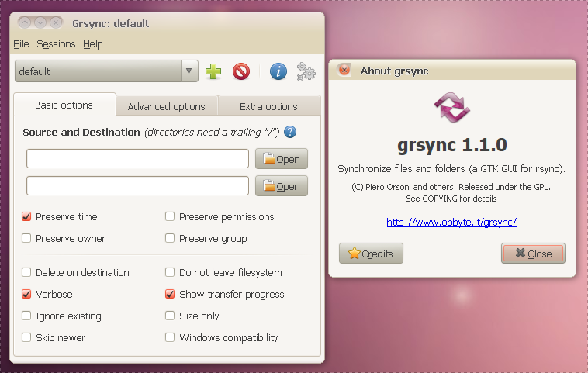This screenshot has width=588, height=373.
Task: Enable Preserve group checkbox
Action: pos(170,238)
